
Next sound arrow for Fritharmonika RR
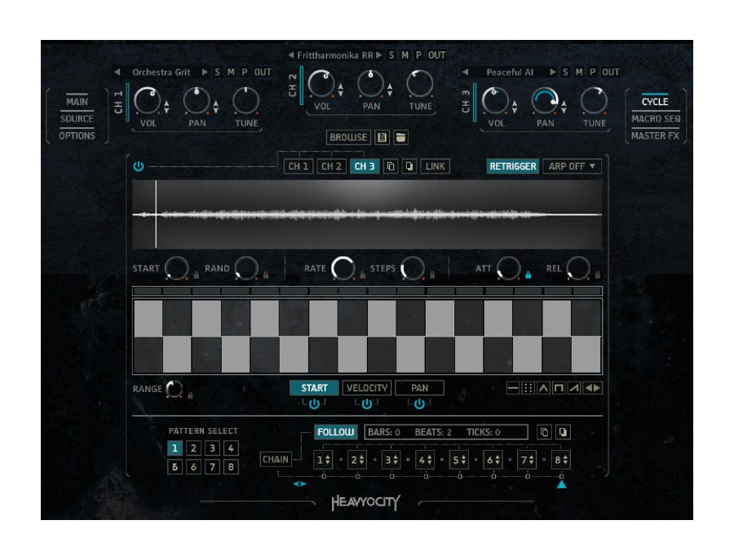point(378,55)
